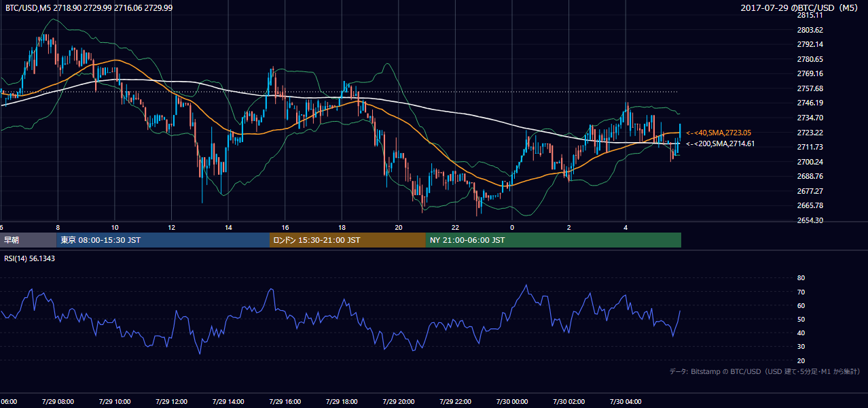Click price axis label 2677.27

point(810,191)
